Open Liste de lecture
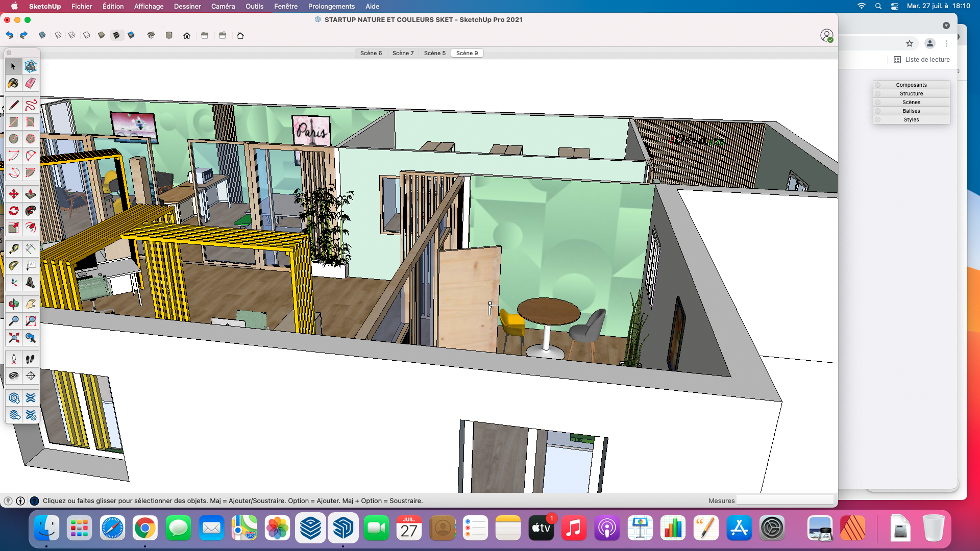Screen dimensions: 980x551 tap(922, 60)
